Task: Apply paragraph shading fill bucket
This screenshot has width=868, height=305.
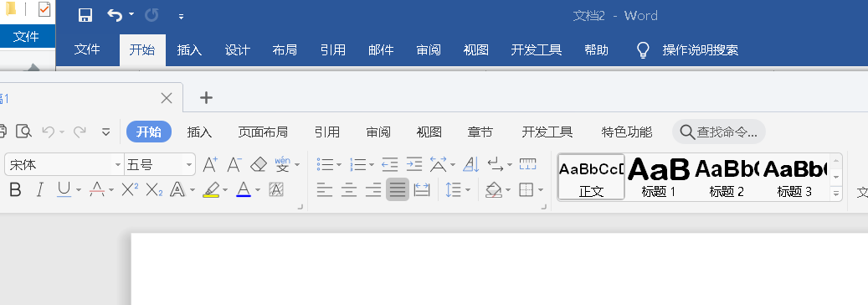Action: [x=493, y=190]
